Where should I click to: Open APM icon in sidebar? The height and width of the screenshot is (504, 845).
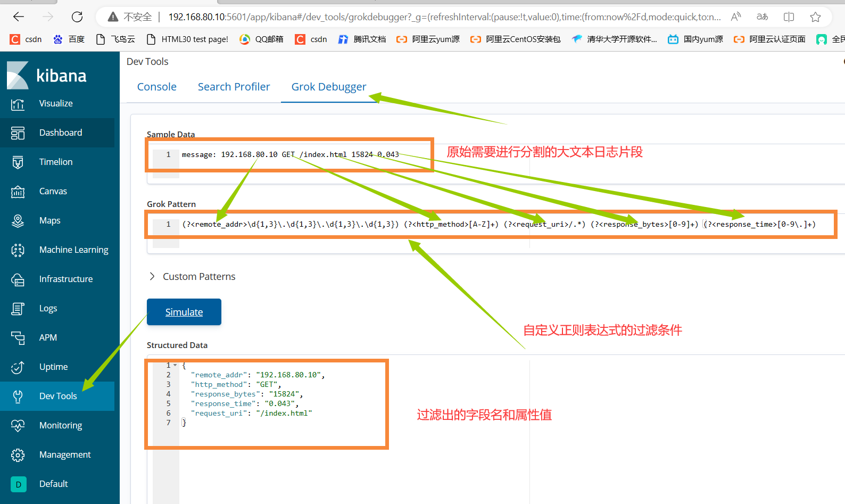tap(18, 338)
